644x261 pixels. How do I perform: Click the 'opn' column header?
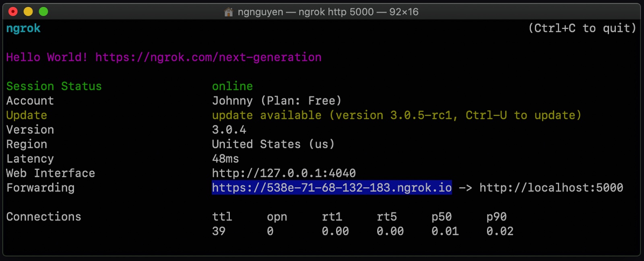[x=277, y=217]
